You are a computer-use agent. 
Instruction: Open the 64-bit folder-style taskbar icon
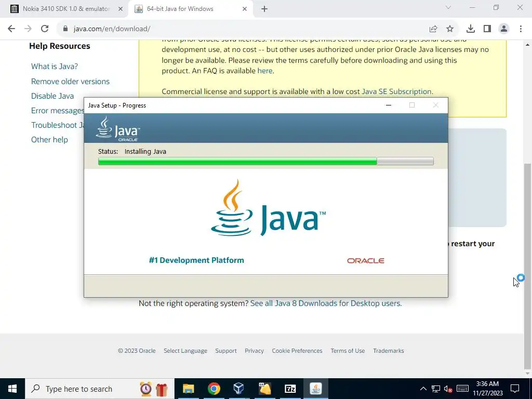(264, 389)
